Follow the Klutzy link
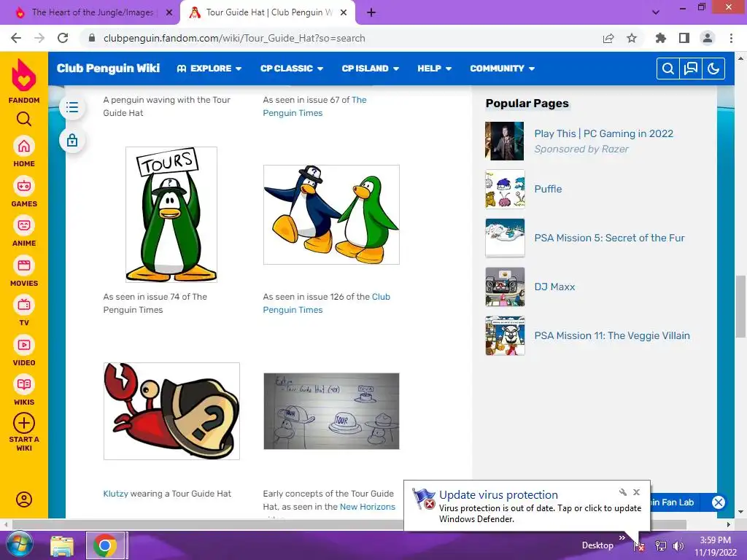The image size is (747, 560). tap(116, 494)
